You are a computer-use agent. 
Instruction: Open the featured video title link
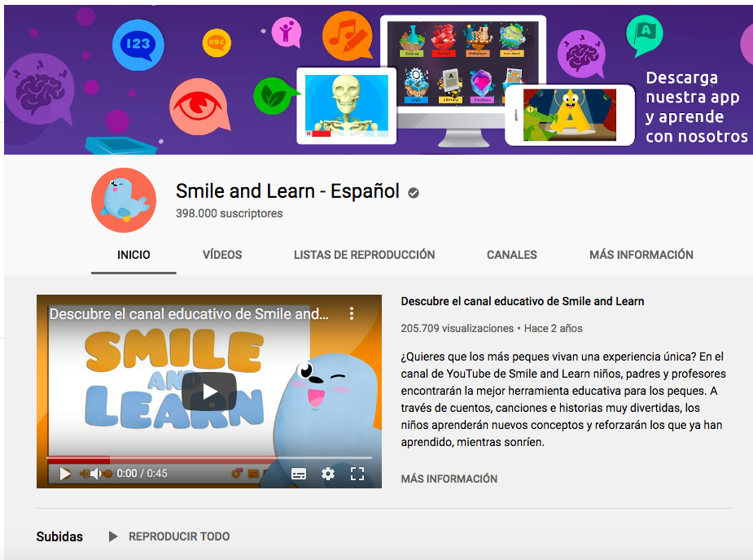pyautogui.click(x=523, y=301)
